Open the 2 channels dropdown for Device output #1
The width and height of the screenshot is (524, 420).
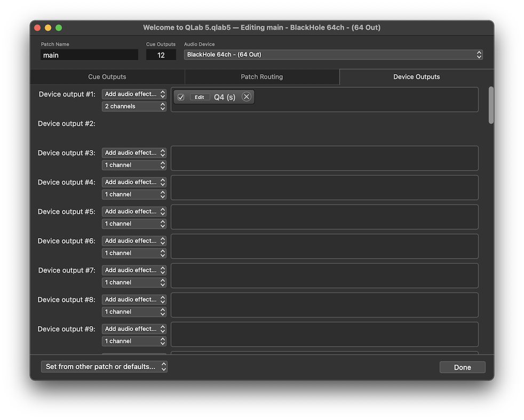(x=133, y=106)
